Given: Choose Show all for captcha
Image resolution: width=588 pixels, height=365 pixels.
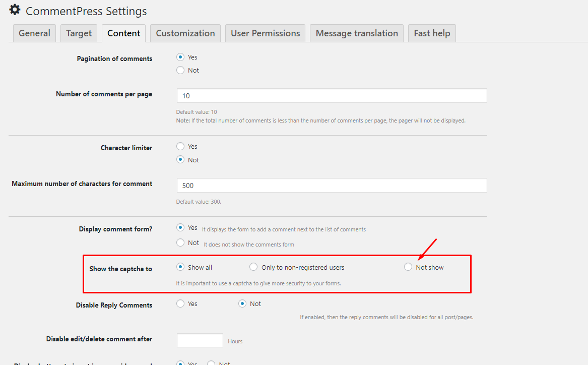Looking at the screenshot, I should pos(180,267).
